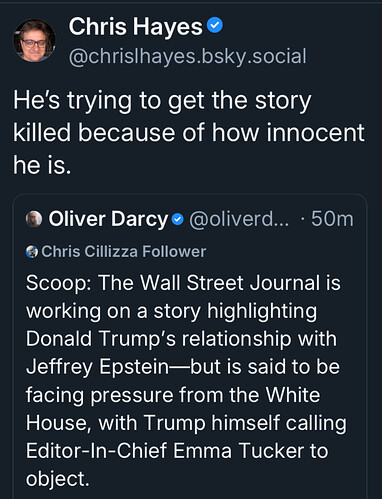The height and width of the screenshot is (499, 382).
Task: Click the "Donald Trump's relationship with" line
Action: (181, 339)
